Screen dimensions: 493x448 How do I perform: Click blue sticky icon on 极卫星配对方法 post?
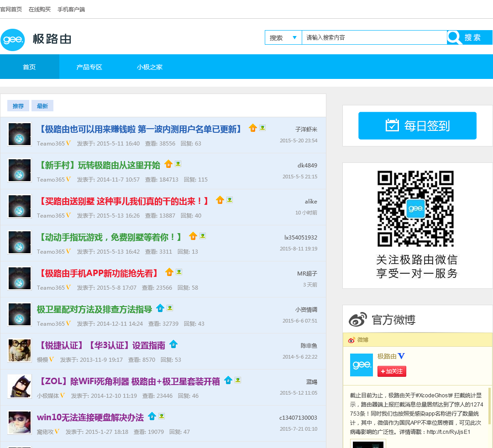tap(160, 308)
